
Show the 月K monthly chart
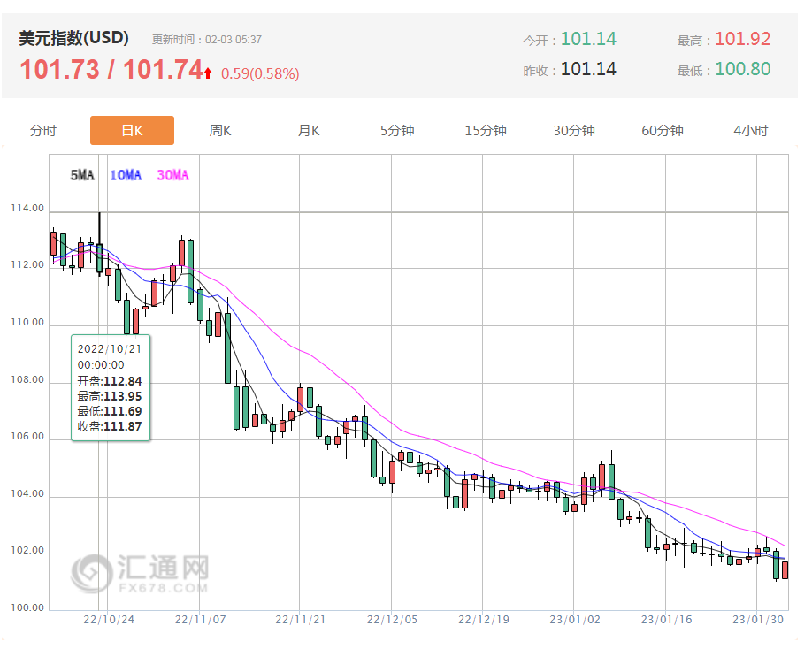tap(309, 131)
